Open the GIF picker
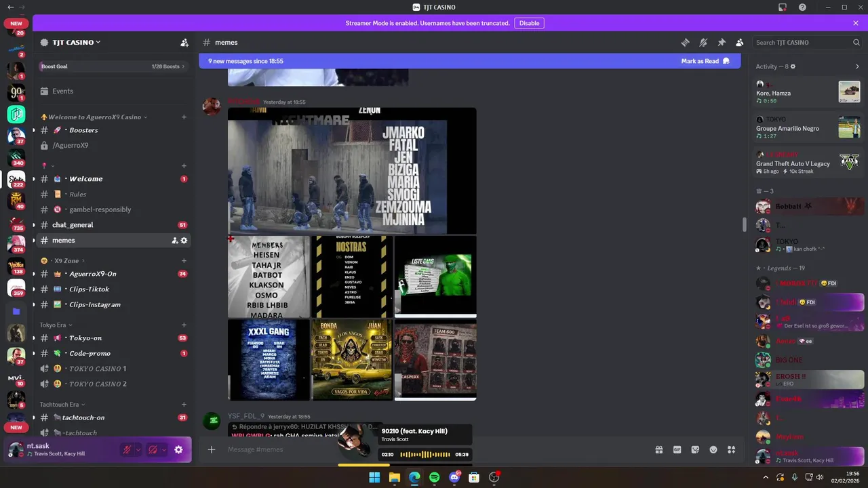The width and height of the screenshot is (868, 488). tap(677, 449)
